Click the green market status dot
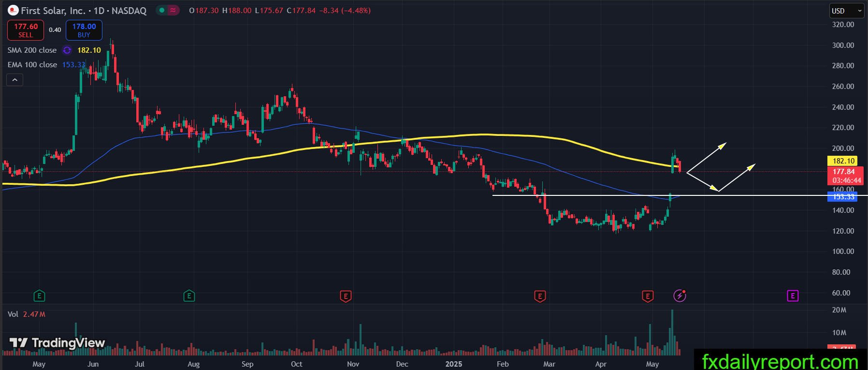The image size is (868, 370). [x=162, y=10]
